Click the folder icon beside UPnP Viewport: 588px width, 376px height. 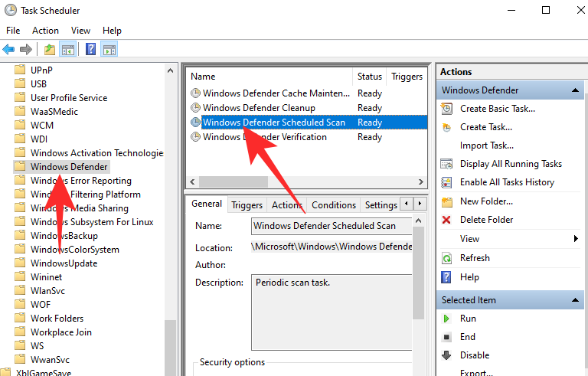pos(20,70)
